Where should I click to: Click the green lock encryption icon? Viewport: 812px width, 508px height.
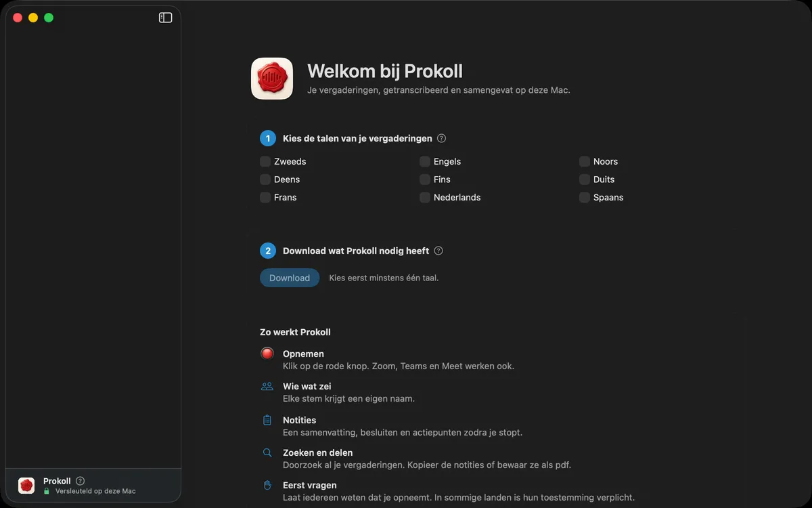coord(47,491)
